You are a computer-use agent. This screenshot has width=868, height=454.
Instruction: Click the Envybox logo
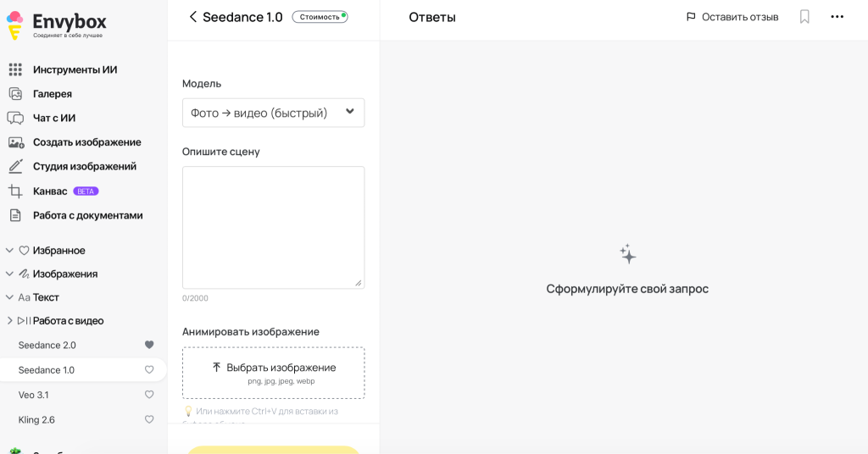point(56,25)
